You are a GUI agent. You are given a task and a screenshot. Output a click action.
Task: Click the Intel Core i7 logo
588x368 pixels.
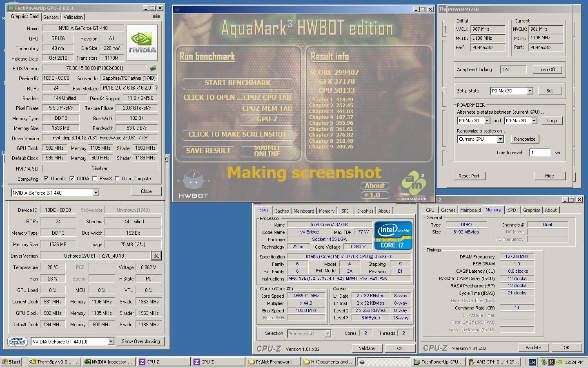point(393,236)
